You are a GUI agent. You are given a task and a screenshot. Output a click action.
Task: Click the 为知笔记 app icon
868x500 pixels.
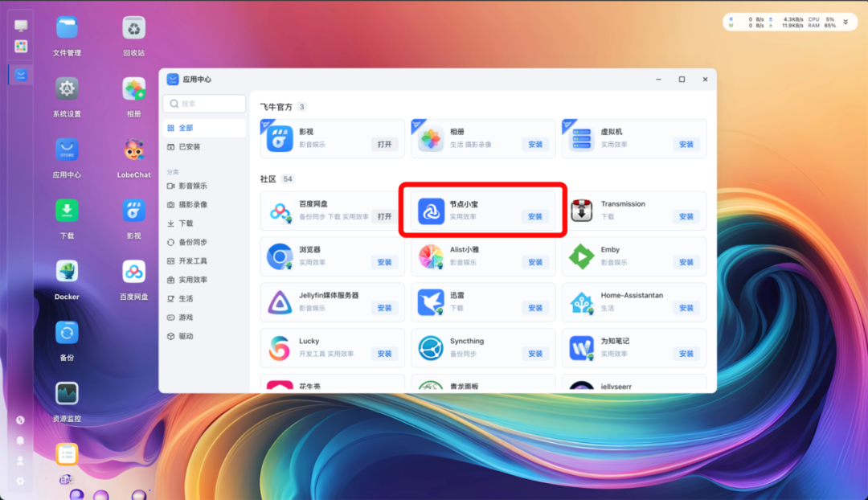pos(582,348)
